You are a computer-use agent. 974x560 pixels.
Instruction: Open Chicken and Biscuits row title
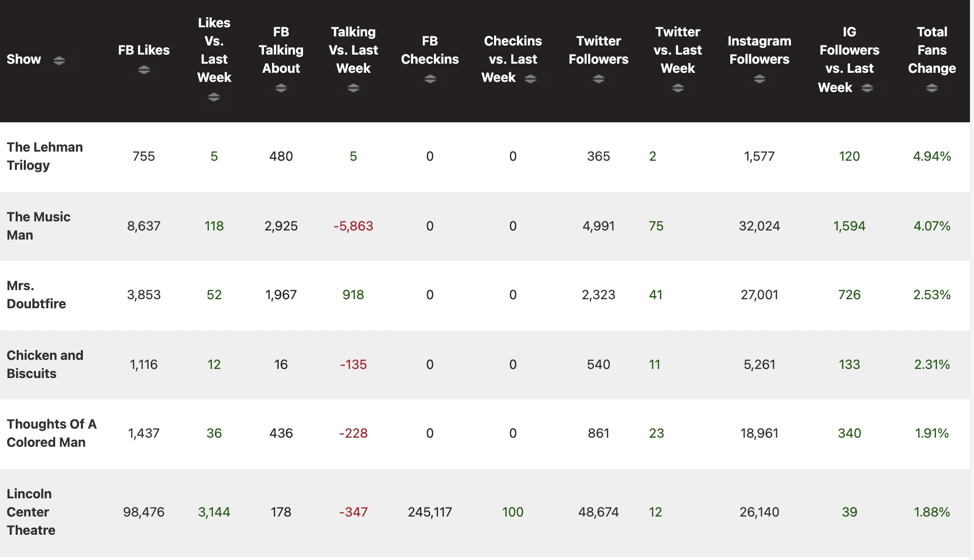point(45,364)
